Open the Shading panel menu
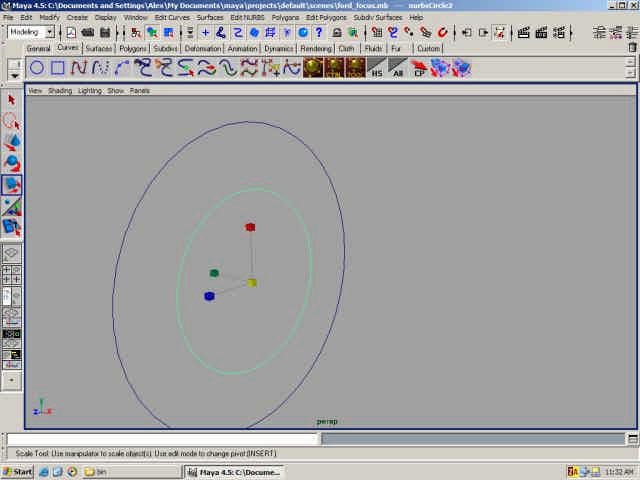Image resolution: width=640 pixels, height=480 pixels. point(60,90)
